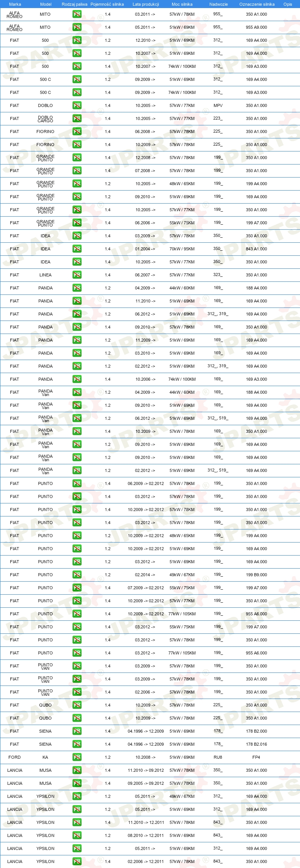Click the Pojemność silnika column header
Viewport: 300px width, 868px height.
coord(107,4)
